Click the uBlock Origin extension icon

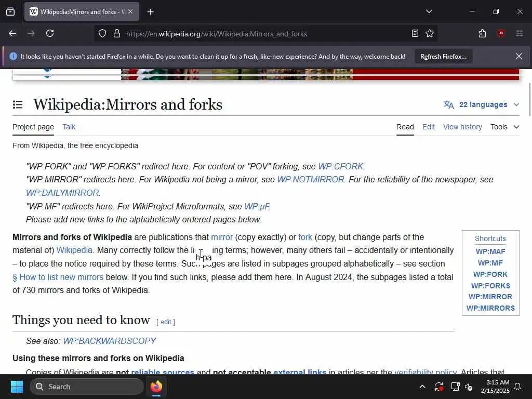point(501,33)
